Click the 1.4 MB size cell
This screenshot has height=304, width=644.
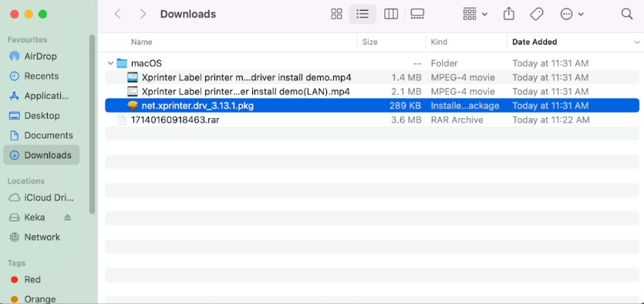coord(406,77)
